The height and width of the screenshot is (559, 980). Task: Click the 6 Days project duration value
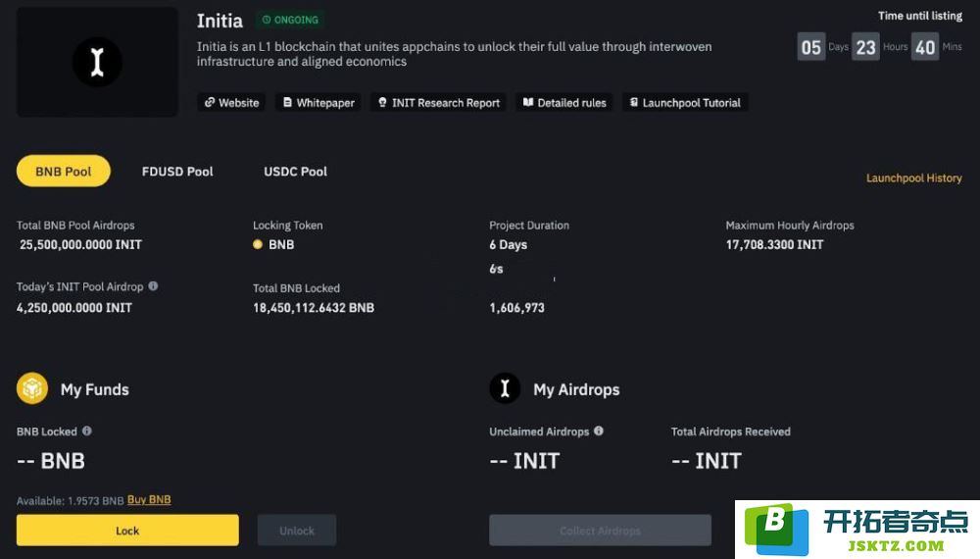tap(508, 244)
